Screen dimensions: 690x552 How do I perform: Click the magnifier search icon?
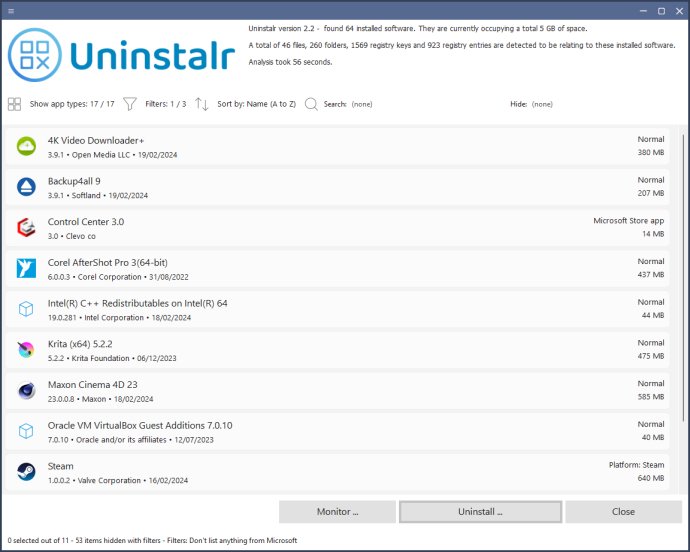(x=311, y=104)
